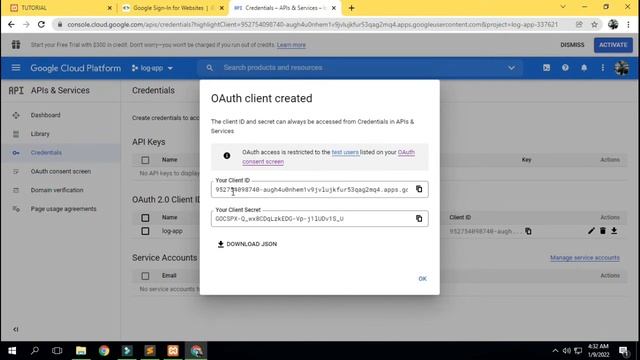Reload the page

[41, 24]
